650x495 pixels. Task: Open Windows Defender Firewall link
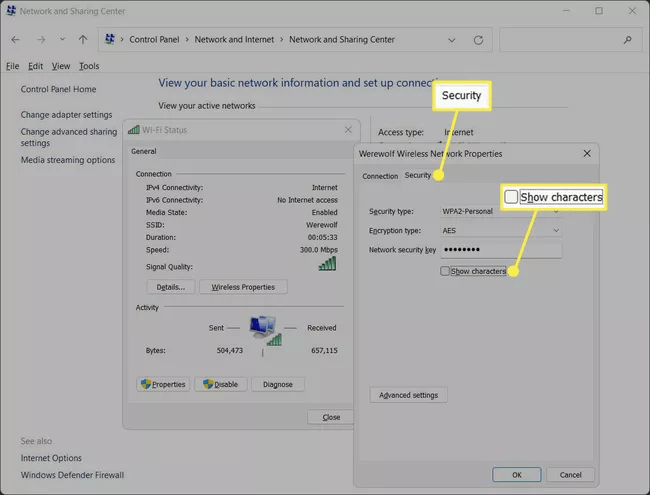point(72,475)
